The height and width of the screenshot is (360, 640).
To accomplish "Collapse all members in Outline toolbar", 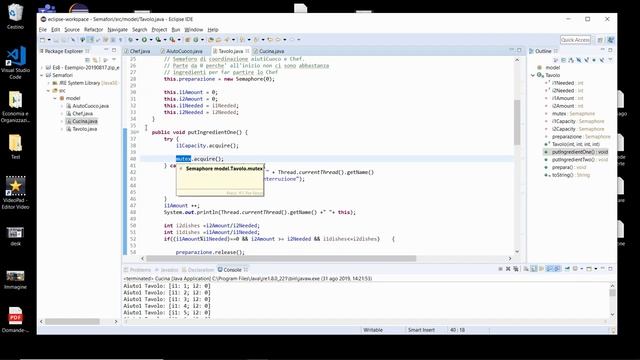I will click(563, 60).
